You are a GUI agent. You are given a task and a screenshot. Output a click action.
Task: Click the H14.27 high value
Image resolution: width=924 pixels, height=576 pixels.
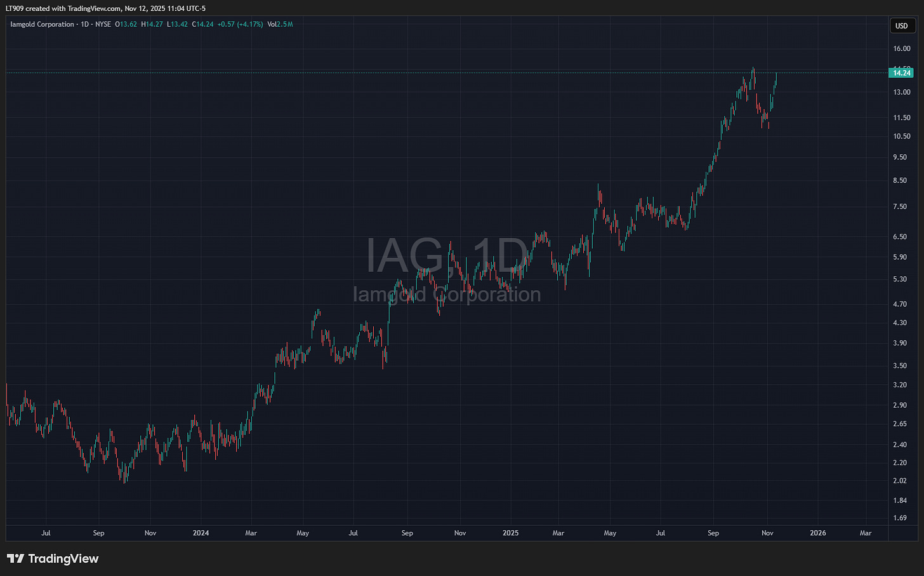click(152, 24)
